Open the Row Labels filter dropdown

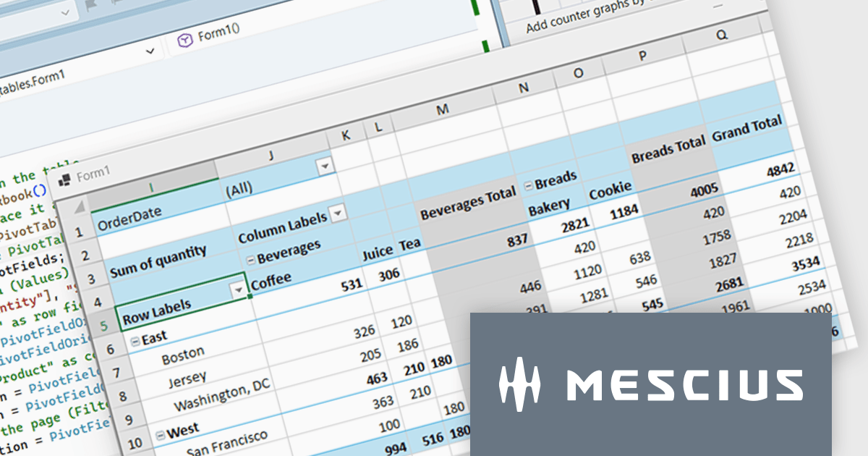pos(237,291)
